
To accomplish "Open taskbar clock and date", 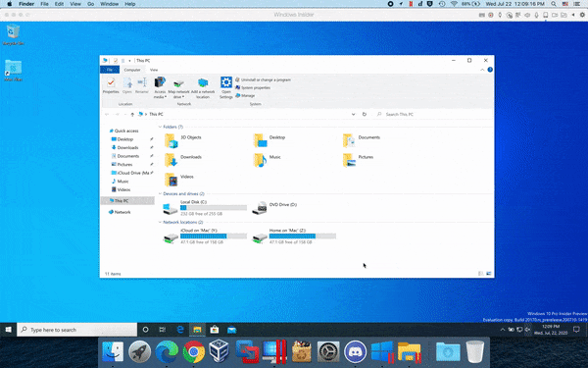I will click(x=551, y=330).
